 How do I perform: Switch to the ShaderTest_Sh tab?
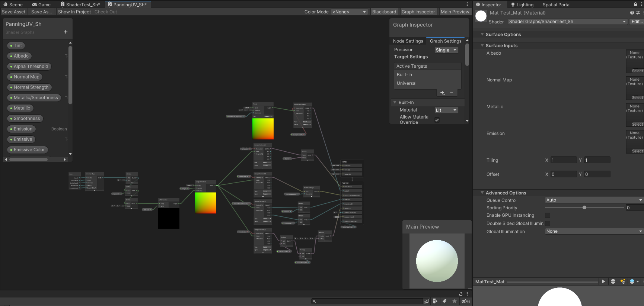80,4
